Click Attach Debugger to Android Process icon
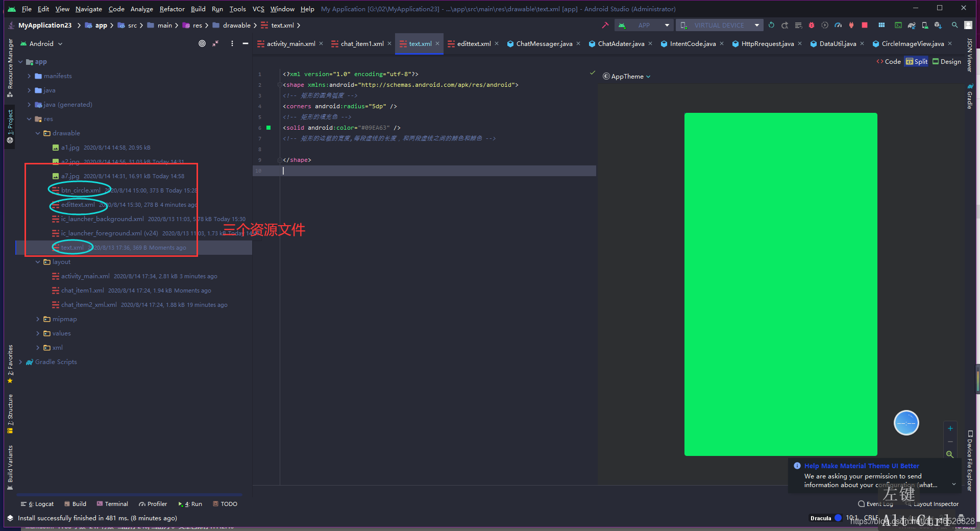Image resolution: width=980 pixels, height=531 pixels. click(851, 25)
